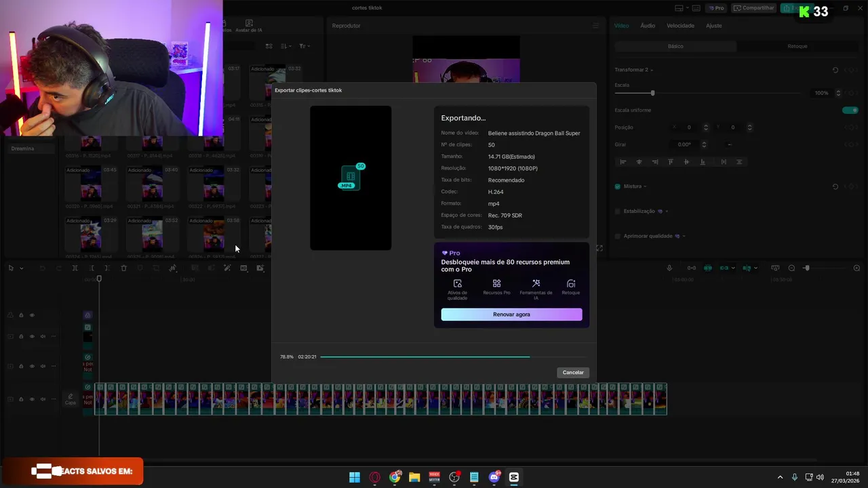The width and height of the screenshot is (868, 488).
Task: Click the player fullscreen expand icon
Action: tap(599, 248)
